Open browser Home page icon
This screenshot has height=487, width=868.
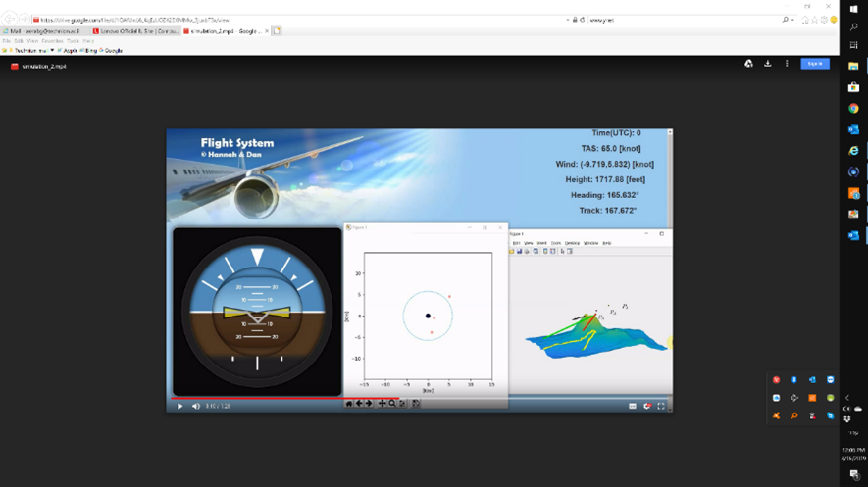pos(805,20)
